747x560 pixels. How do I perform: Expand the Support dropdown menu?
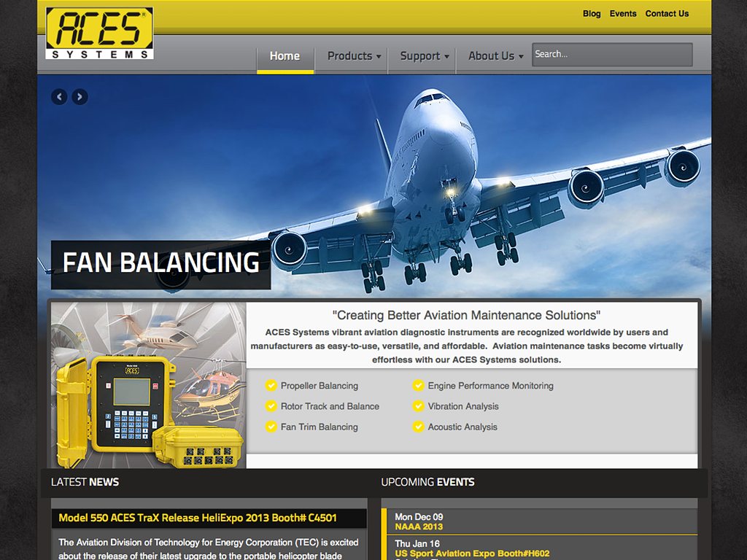click(424, 56)
